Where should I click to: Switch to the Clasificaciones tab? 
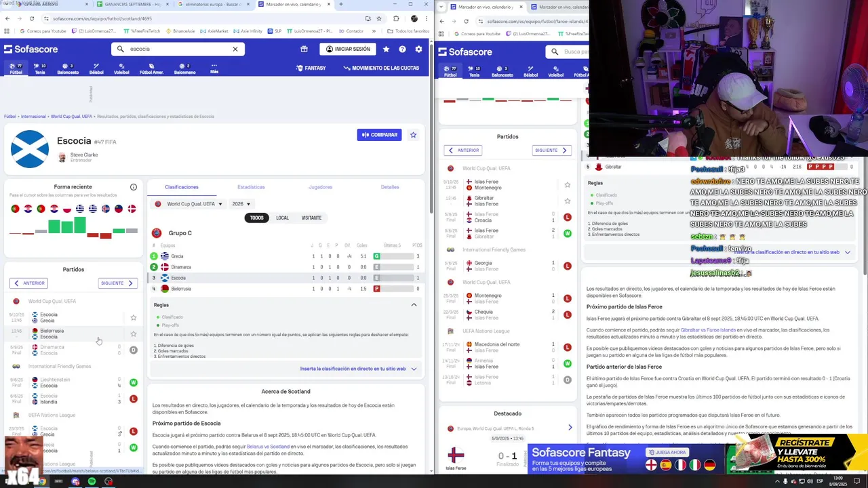tap(182, 187)
